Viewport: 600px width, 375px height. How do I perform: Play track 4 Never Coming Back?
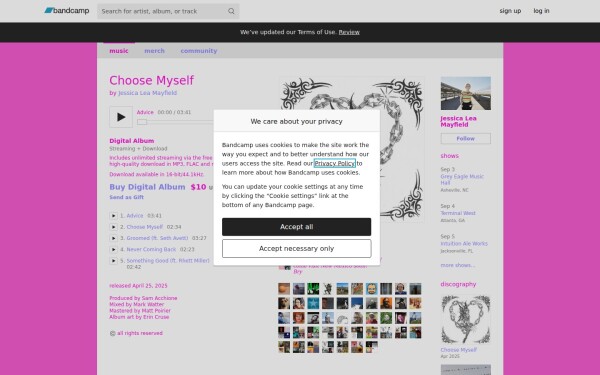(113, 249)
